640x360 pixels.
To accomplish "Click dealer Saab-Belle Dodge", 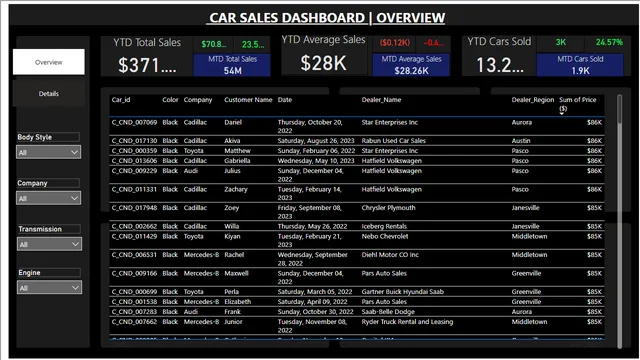I will point(388,312).
